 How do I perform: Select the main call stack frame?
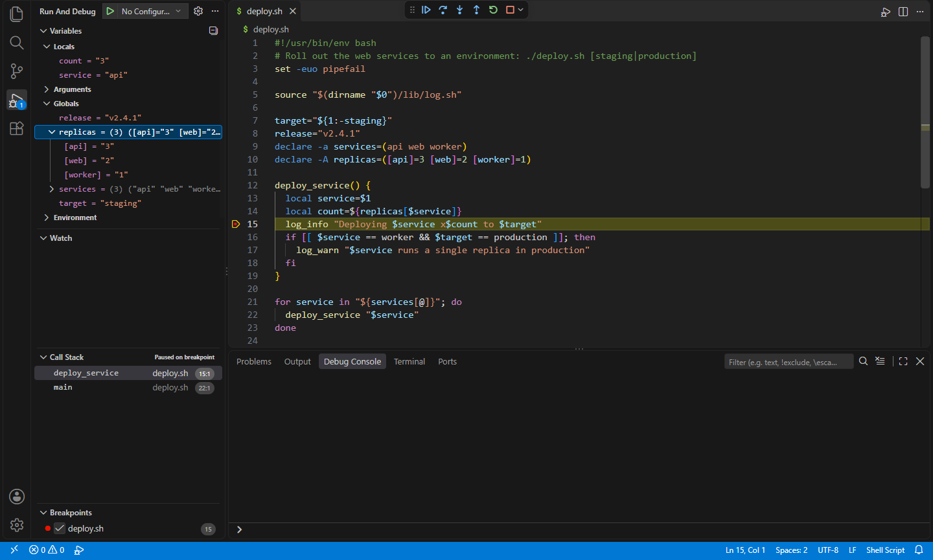[x=128, y=387]
